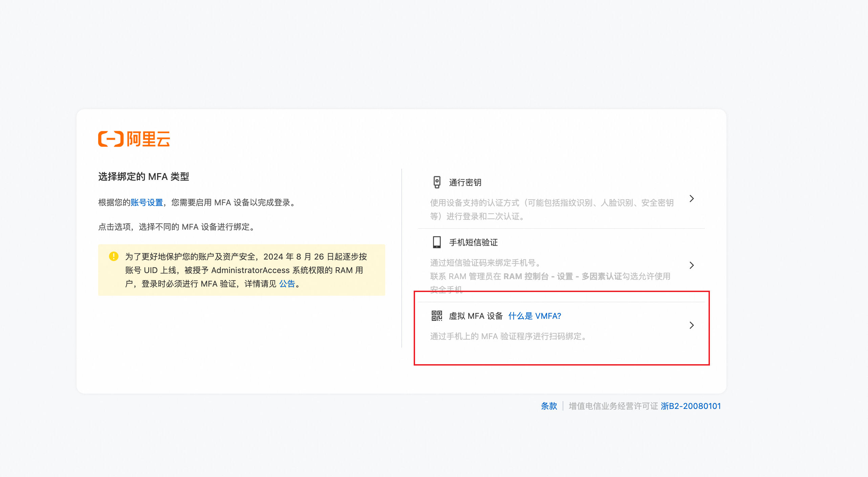
Task: Click the yellow warning icon in the notice
Action: click(114, 256)
